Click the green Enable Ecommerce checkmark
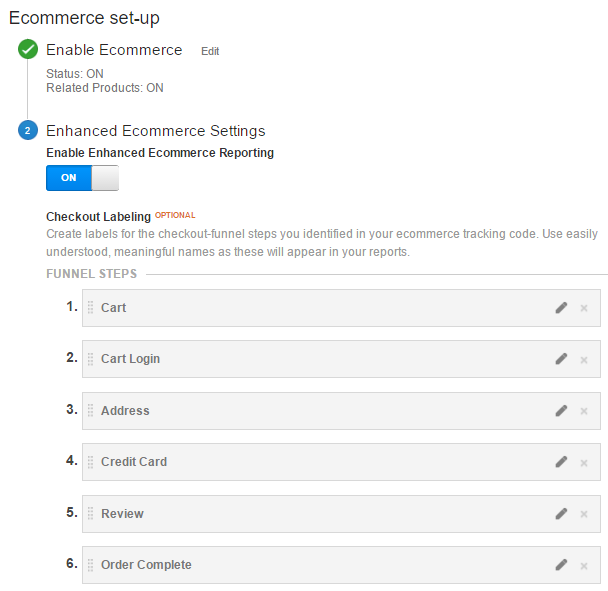 [28, 49]
